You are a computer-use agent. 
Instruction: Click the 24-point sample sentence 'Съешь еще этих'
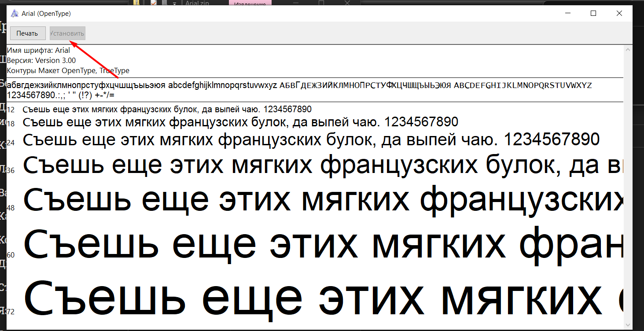[x=311, y=140]
